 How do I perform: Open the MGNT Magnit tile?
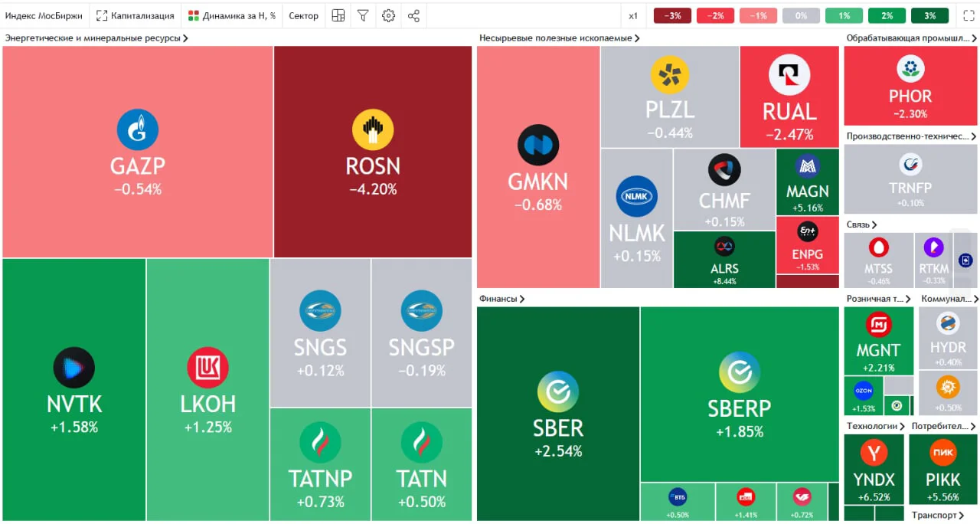point(878,341)
